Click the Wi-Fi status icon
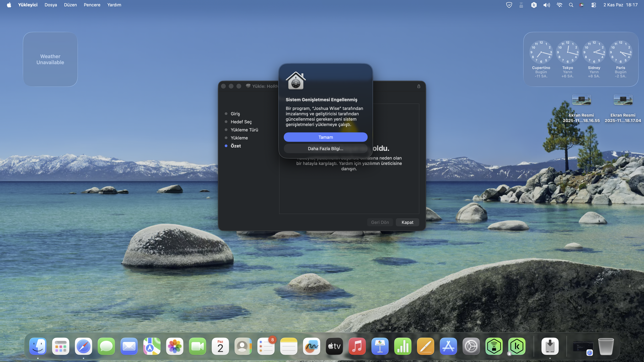This screenshot has height=362, width=644. click(559, 5)
